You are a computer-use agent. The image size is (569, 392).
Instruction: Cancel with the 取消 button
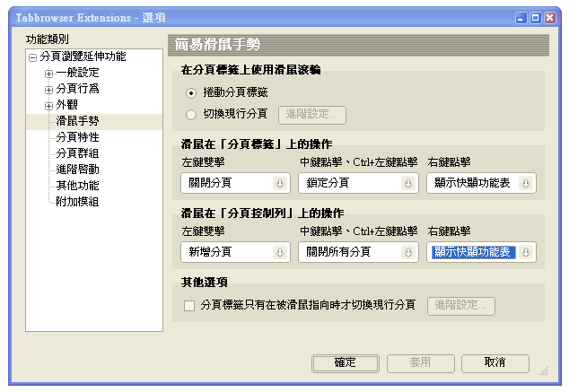[495, 363]
